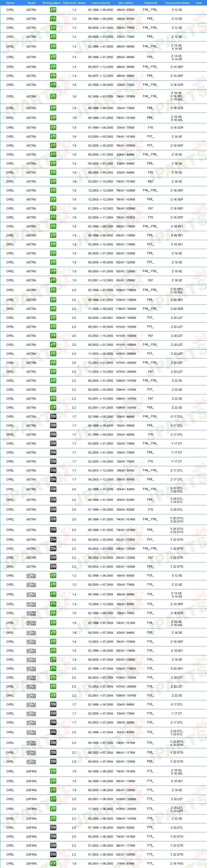207x868 pixels.
Task: Select the production years '10.2004 -> 12.2009'
Action: click(101, 604)
